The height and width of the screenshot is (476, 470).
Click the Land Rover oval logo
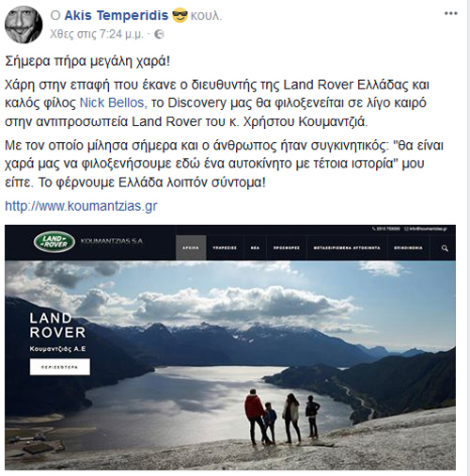point(55,242)
